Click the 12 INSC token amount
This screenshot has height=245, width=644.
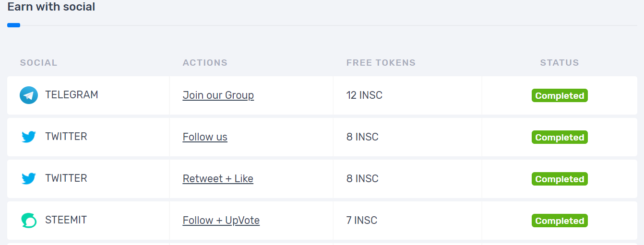click(x=364, y=95)
